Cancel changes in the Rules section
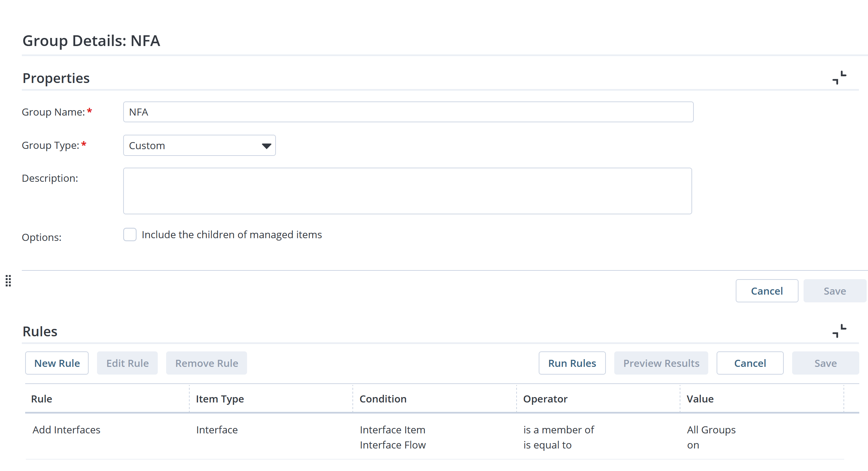 (x=750, y=363)
